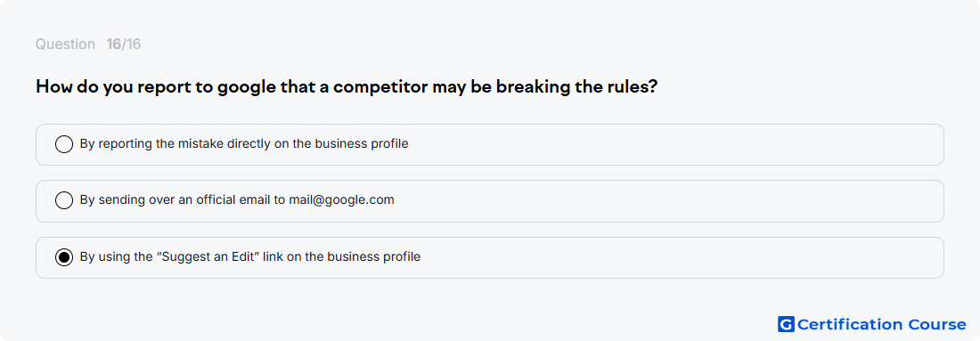Click the gray "Question" label
980x341 pixels.
[65, 45]
